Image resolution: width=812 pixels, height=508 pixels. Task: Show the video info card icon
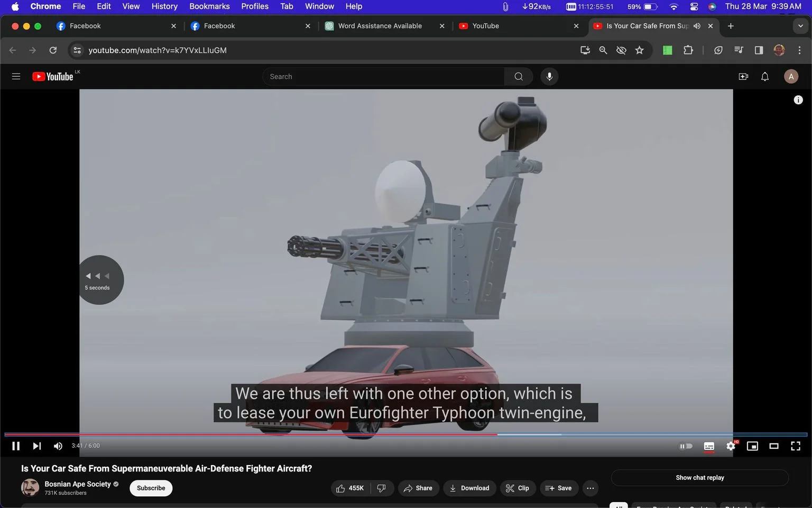click(798, 100)
